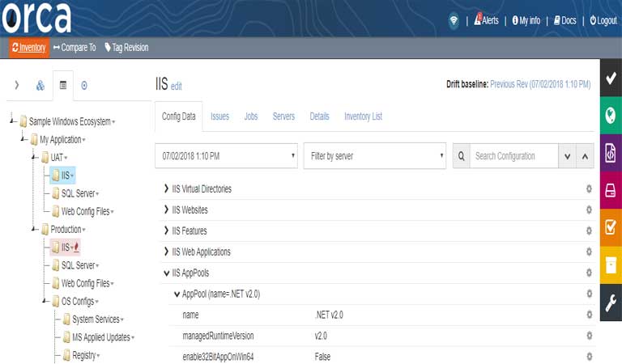Select the tree list view tab icon
The image size is (622, 364).
pyautogui.click(x=63, y=85)
